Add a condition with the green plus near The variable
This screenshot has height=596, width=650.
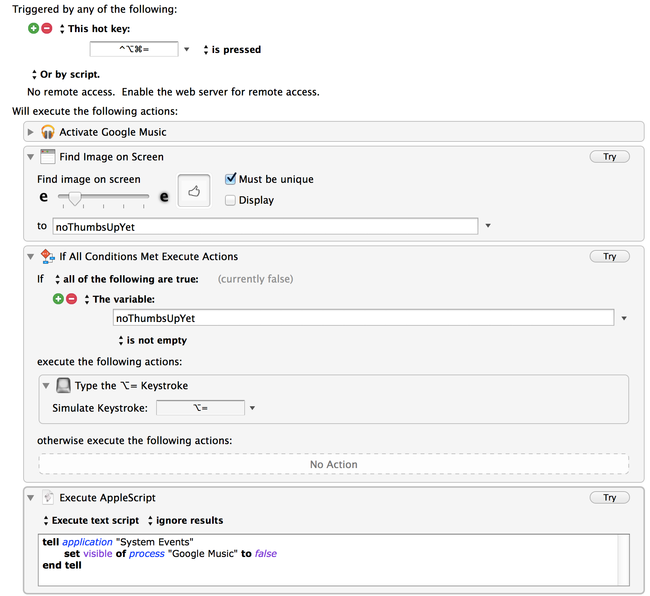pos(58,299)
